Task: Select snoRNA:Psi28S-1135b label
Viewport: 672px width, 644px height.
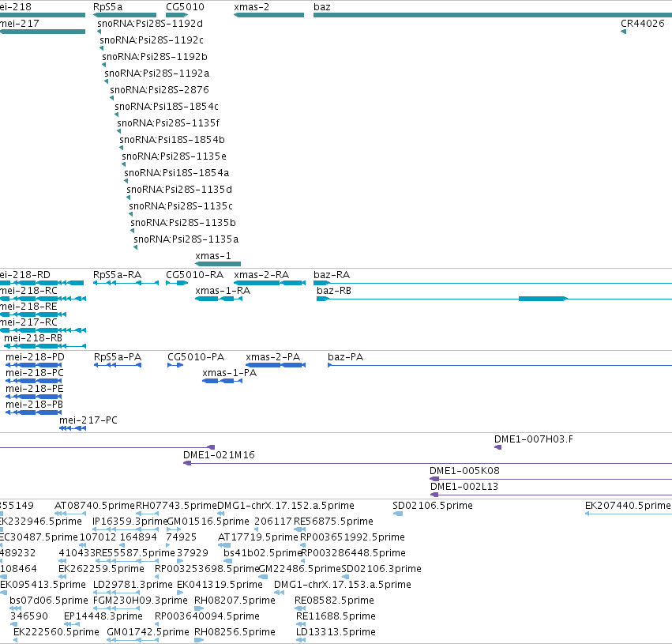Action: pyautogui.click(x=183, y=223)
